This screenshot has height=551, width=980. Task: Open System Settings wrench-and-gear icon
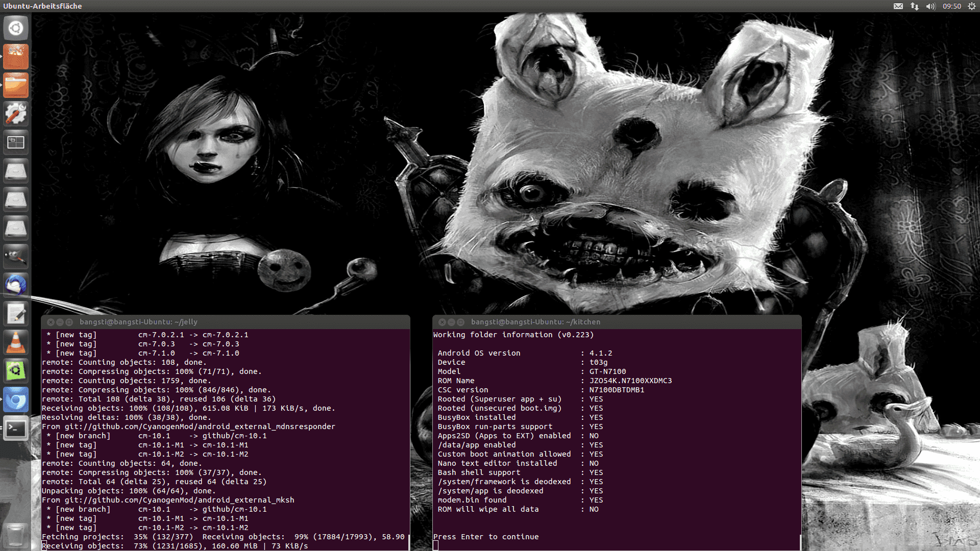click(16, 113)
